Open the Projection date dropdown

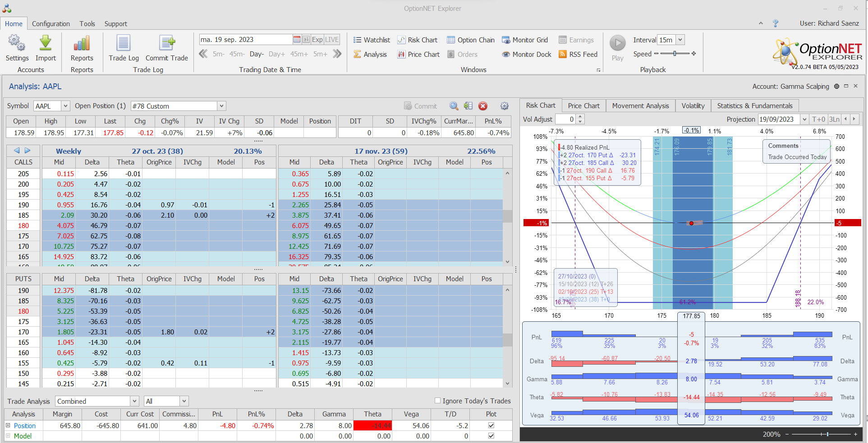click(x=804, y=119)
